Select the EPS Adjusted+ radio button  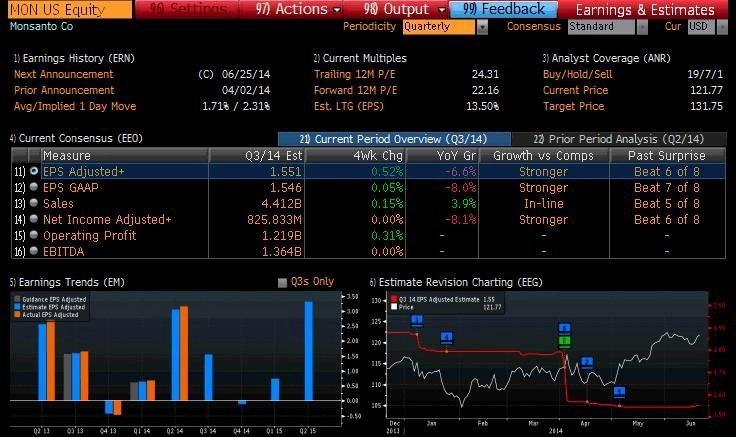(34, 171)
